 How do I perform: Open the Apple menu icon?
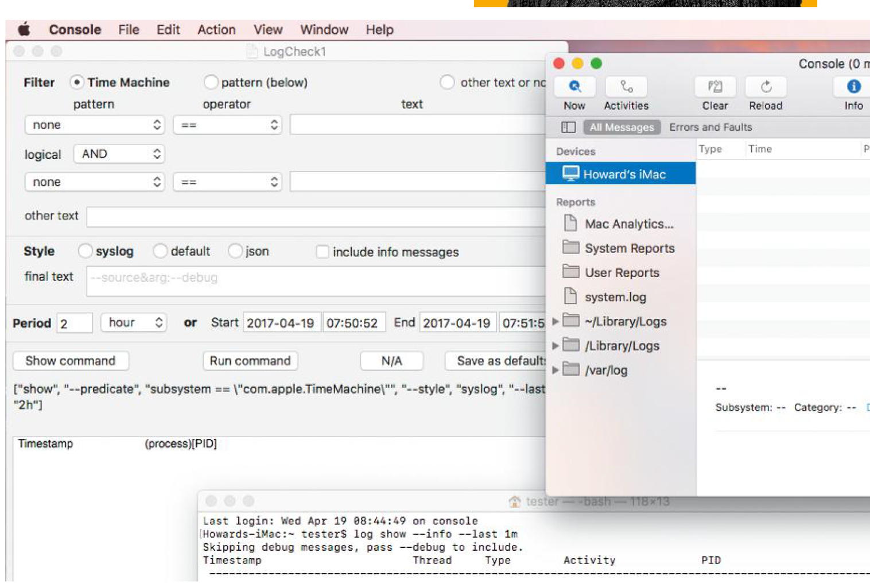click(24, 29)
